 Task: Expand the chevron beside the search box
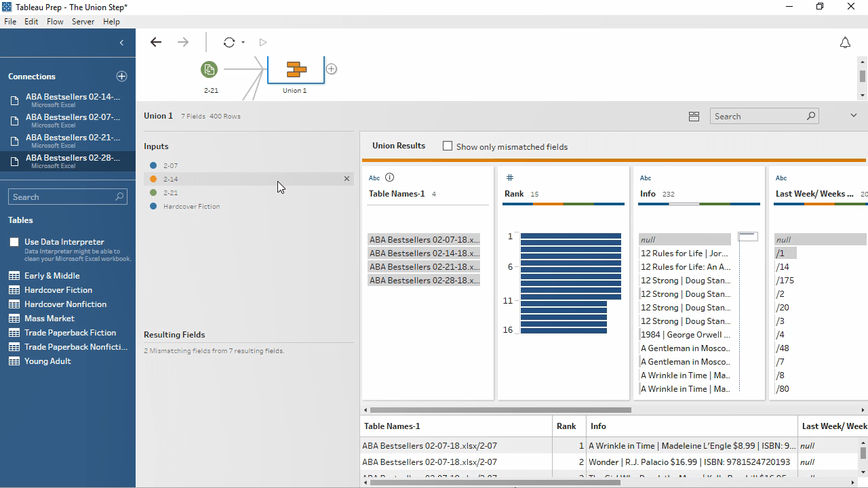pyautogui.click(x=854, y=116)
